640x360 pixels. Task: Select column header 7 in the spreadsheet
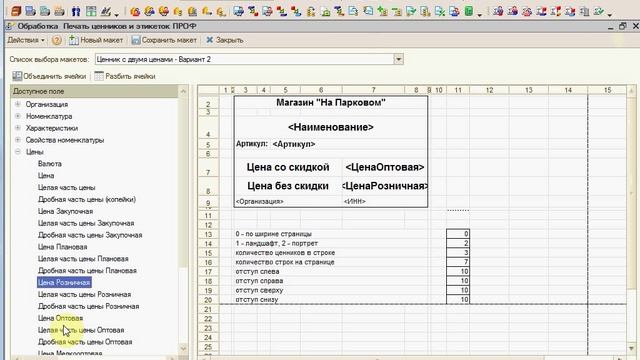tap(373, 90)
